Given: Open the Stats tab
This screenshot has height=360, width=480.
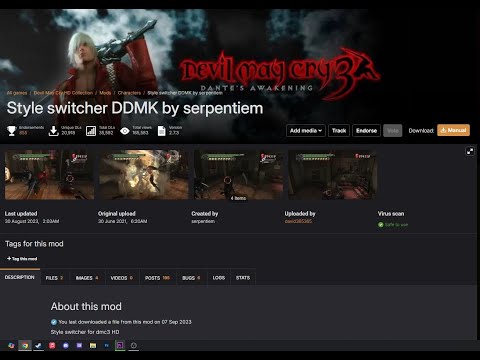Looking at the screenshot, I should (243, 278).
